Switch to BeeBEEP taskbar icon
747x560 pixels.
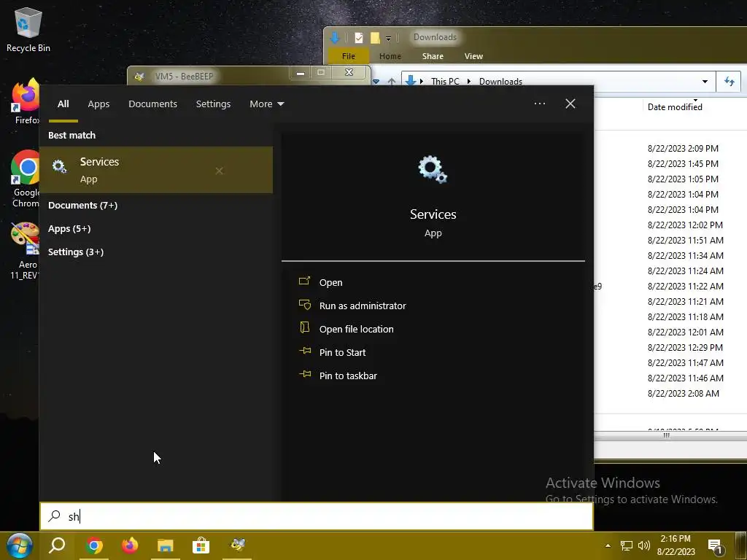(237, 545)
